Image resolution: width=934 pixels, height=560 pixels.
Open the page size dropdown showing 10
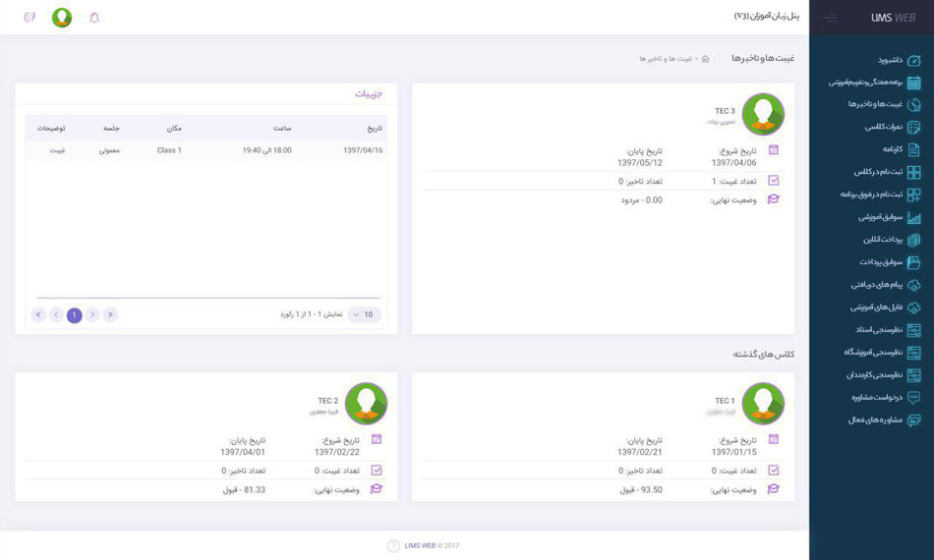pos(364,314)
